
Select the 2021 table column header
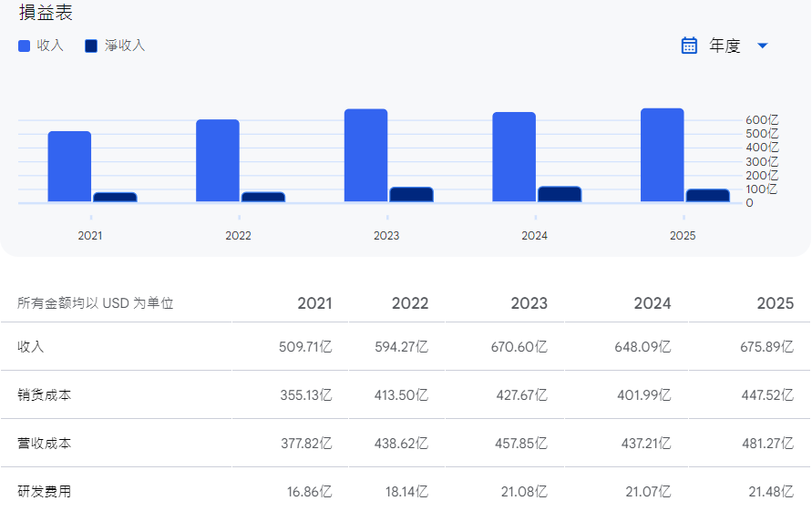[x=314, y=303]
